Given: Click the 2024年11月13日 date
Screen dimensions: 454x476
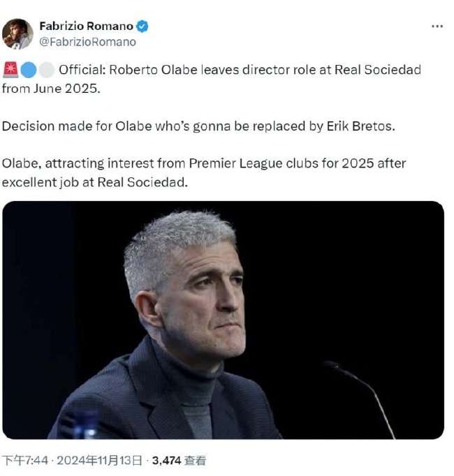Looking at the screenshot, I should tap(100, 461).
